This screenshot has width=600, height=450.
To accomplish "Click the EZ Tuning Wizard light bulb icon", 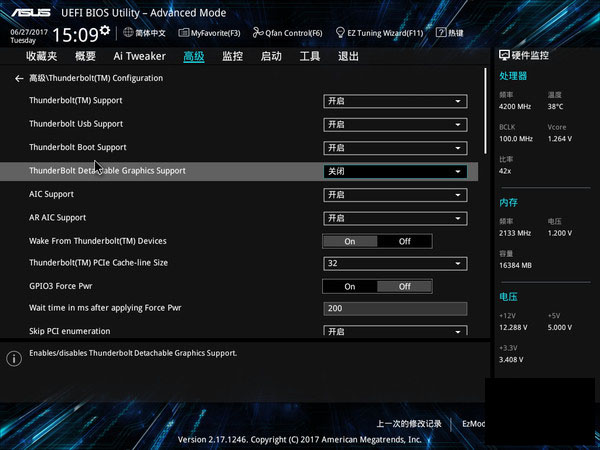I will [340, 33].
